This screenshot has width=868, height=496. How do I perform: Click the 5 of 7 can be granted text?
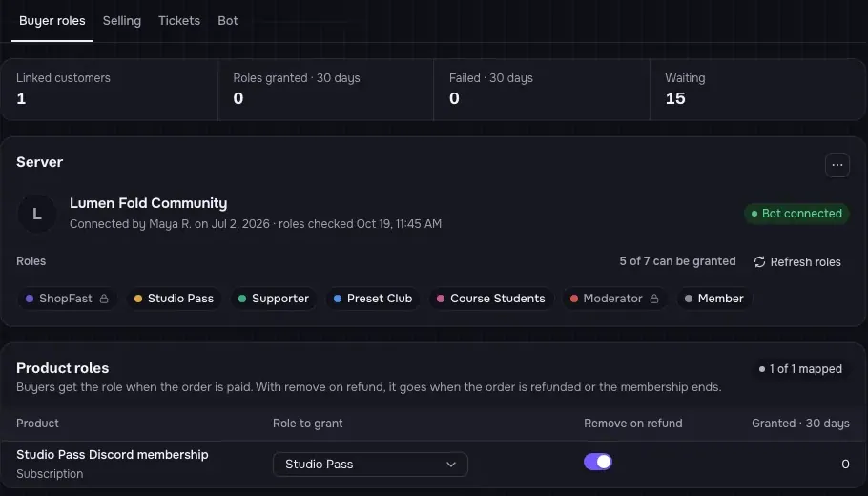(x=677, y=261)
